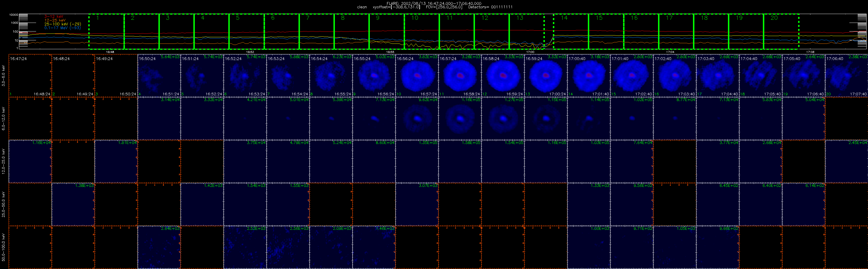Screen dimensions: 868x269
Task: Open the 3.0-6.0 keV image starting 16:53:24
Action: [288, 76]
